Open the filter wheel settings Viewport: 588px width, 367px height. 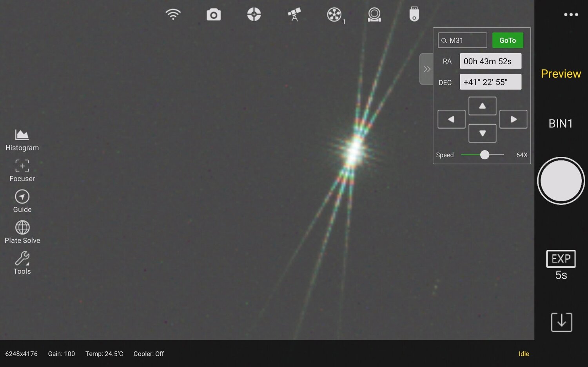[x=334, y=14]
